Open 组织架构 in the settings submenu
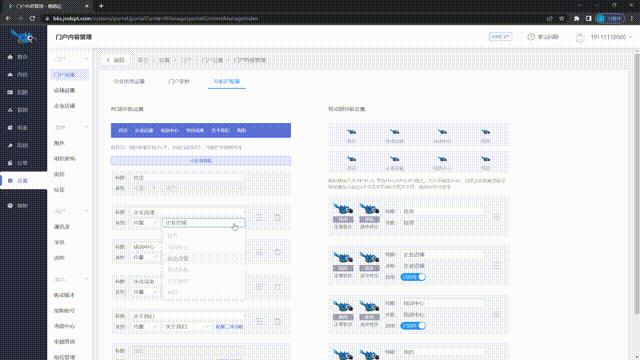 pos(64,158)
